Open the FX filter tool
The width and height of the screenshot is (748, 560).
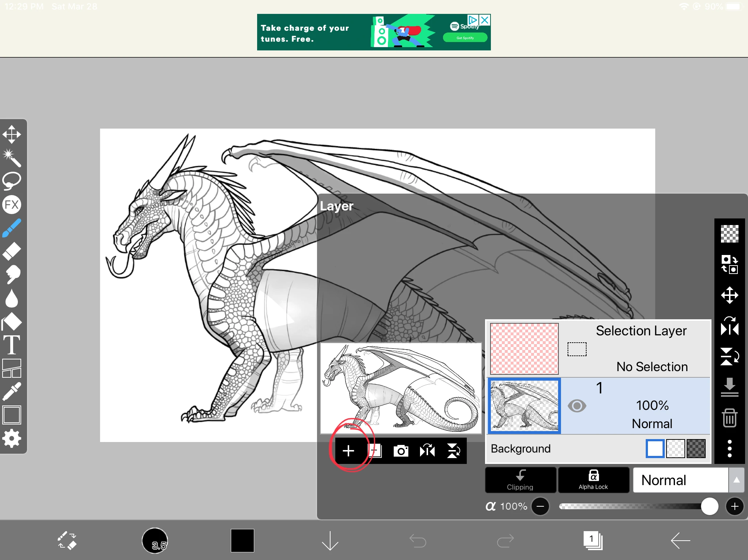click(12, 205)
